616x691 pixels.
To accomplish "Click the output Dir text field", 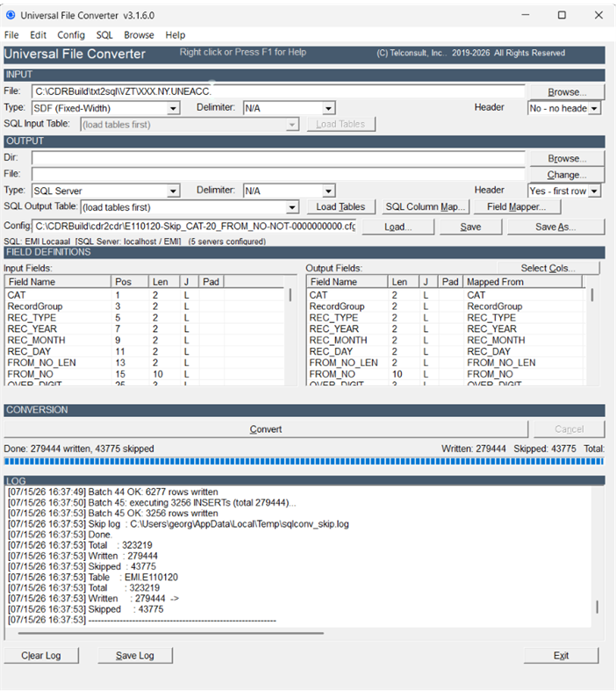I will tap(278, 158).
